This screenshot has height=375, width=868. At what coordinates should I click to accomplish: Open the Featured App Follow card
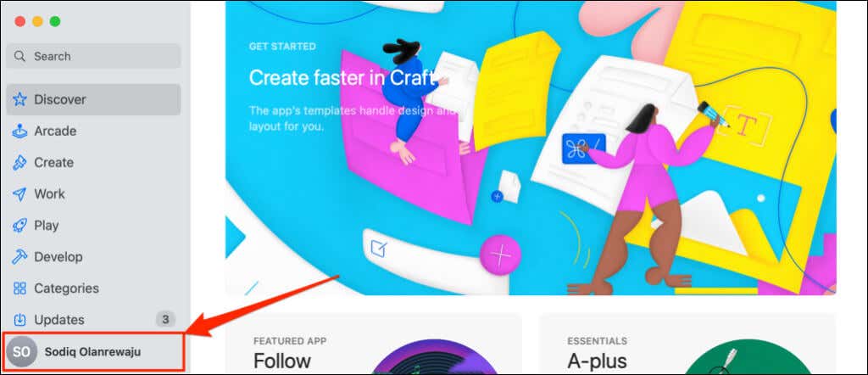point(374,344)
